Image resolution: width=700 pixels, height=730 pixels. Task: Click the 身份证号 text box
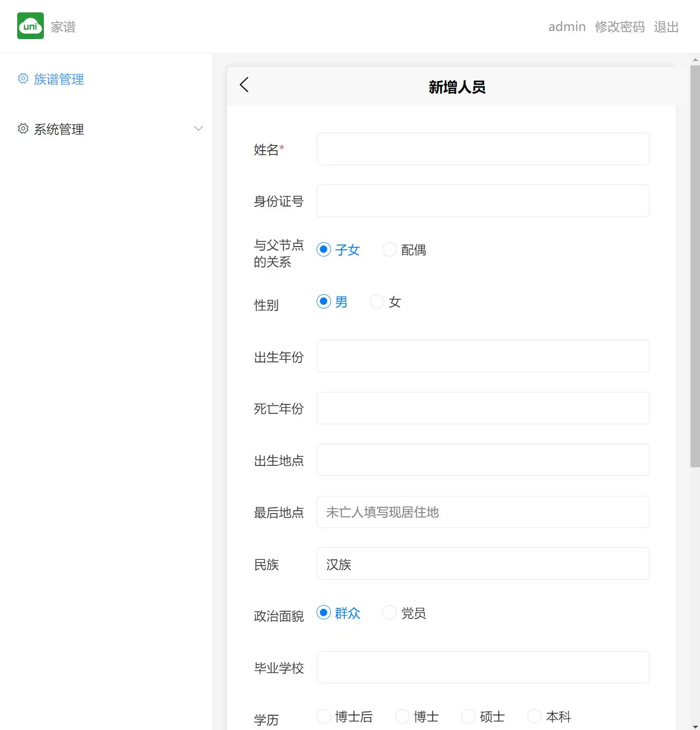[x=483, y=201]
